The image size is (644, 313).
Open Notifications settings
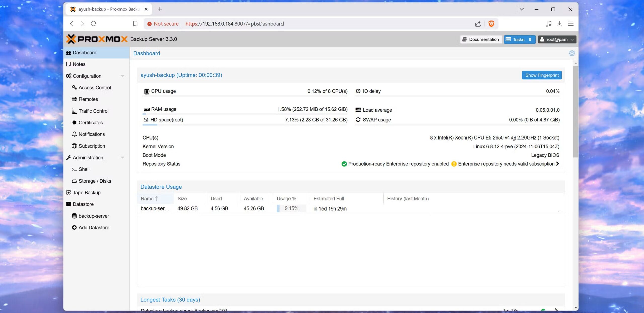point(92,134)
